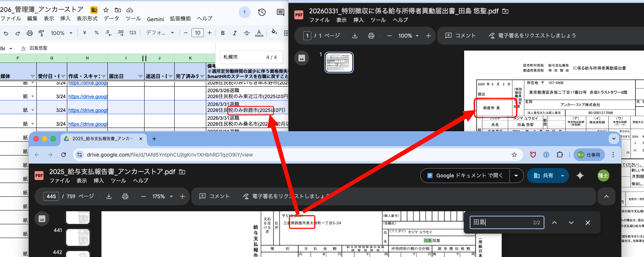This screenshot has height=257, width=644.
Task: Open 拡張機能 menu in Sheets
Action: (181, 19)
